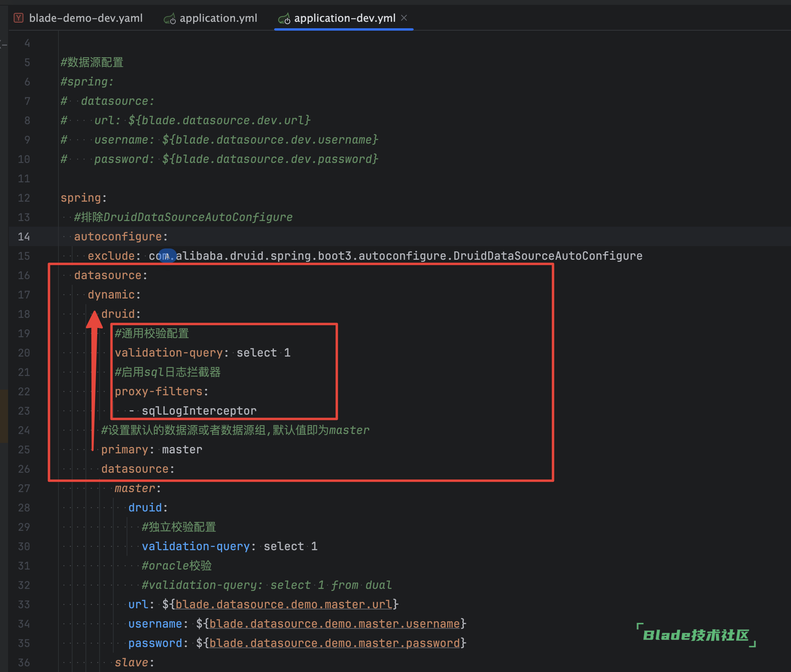Viewport: 791px width, 672px height.
Task: Click commented 'select 1 from dual' line
Action: [266, 585]
